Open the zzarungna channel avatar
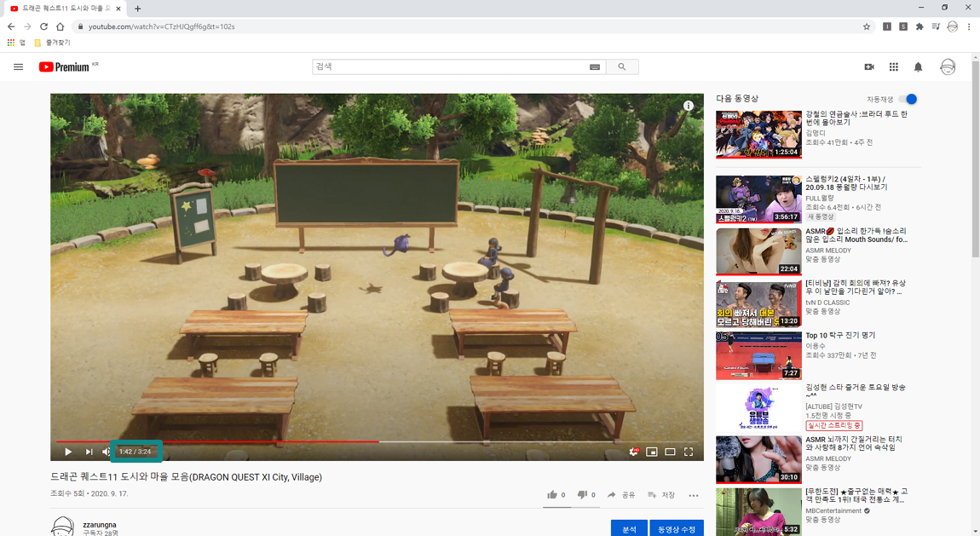This screenshot has width=980, height=536. (62, 527)
